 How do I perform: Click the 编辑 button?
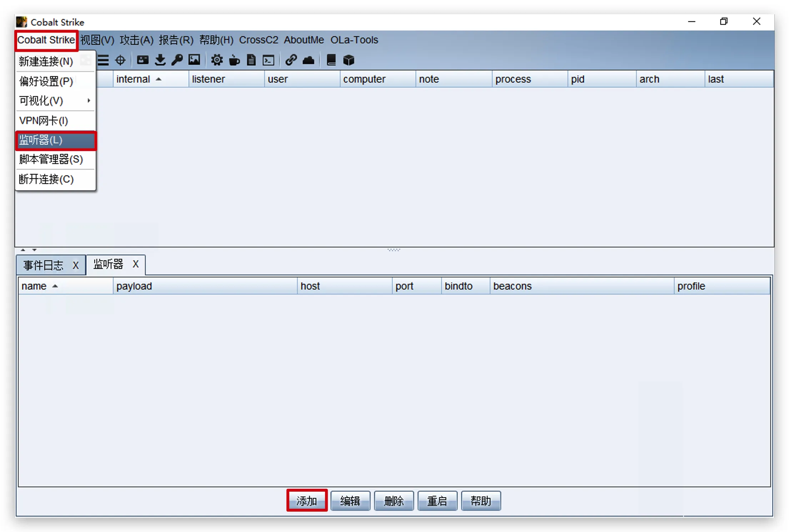(x=350, y=501)
